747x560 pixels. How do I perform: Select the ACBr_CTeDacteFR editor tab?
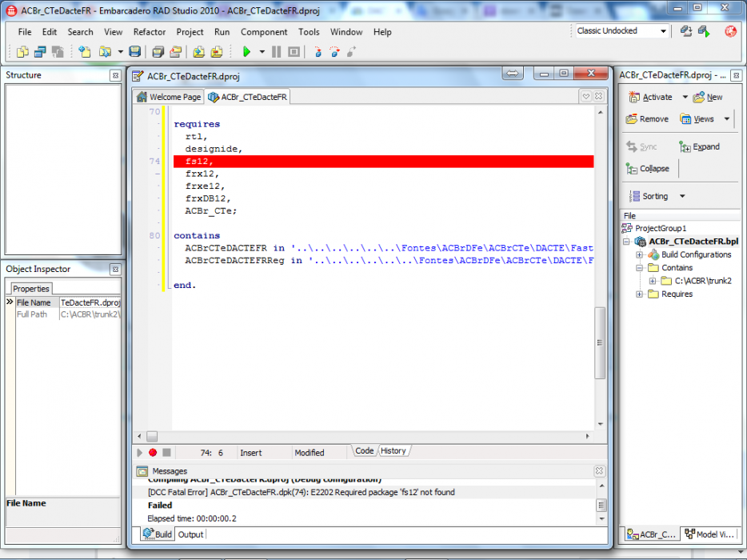[x=248, y=97]
